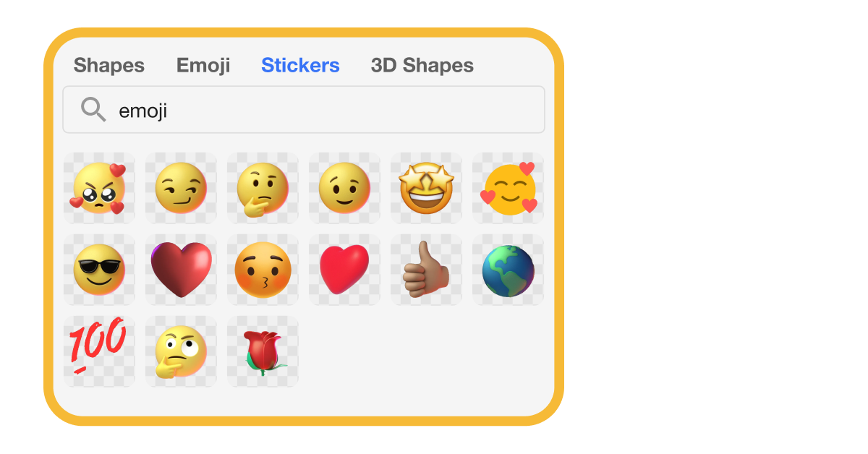Choose the thinking face with raised eyebrow sticker
This screenshot has width=868, height=454.
[x=263, y=188]
